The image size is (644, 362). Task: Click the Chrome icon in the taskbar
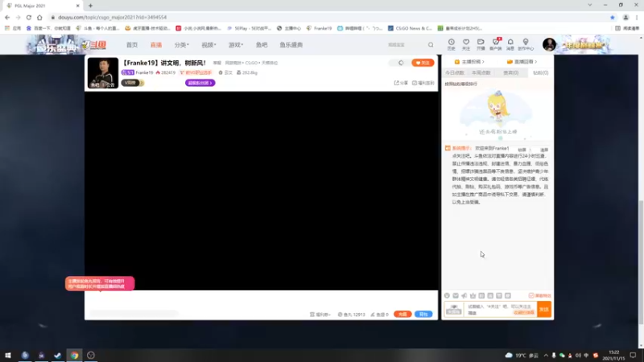(x=74, y=355)
